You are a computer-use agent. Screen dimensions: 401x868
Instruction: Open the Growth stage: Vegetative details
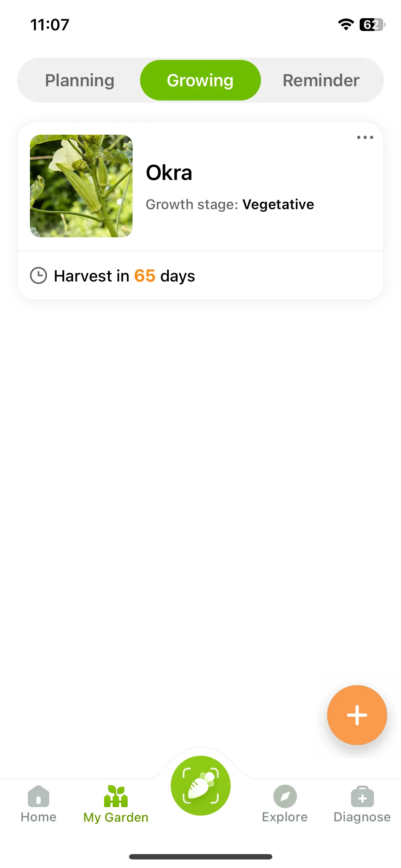coord(230,205)
